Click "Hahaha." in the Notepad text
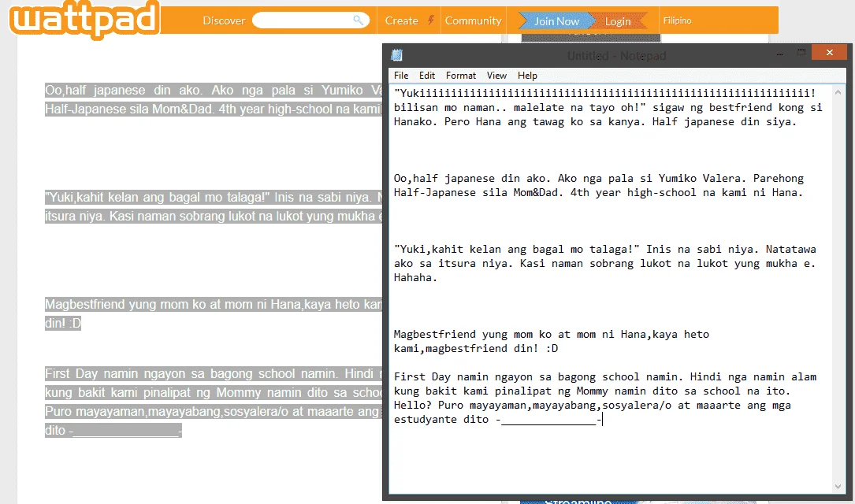855x504 pixels. pyautogui.click(x=415, y=277)
